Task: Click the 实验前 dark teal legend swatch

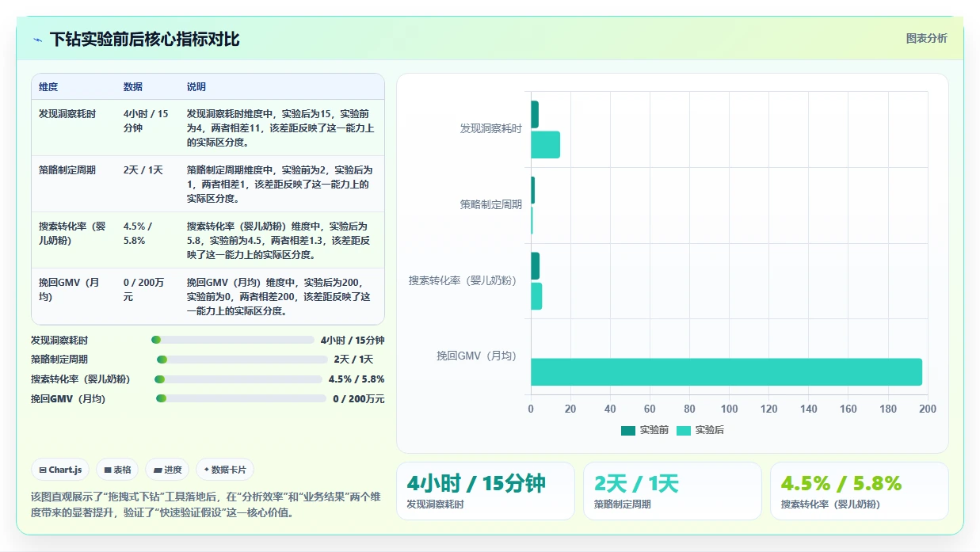Action: click(628, 431)
